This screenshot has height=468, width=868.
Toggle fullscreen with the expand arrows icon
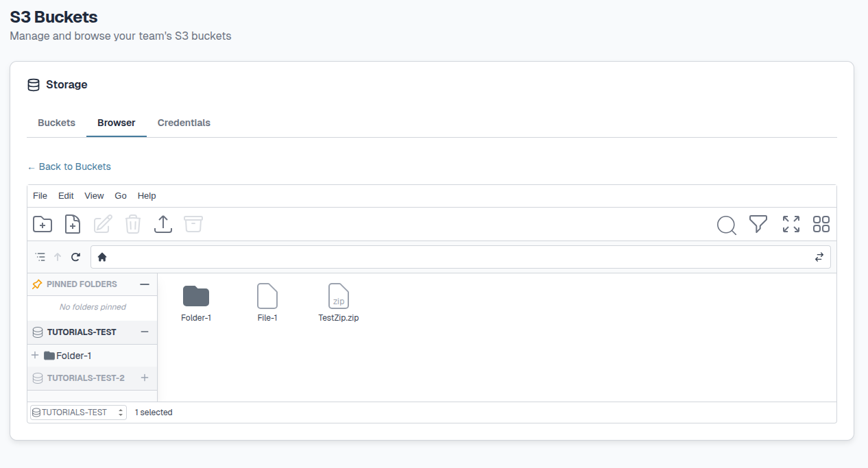pos(791,224)
